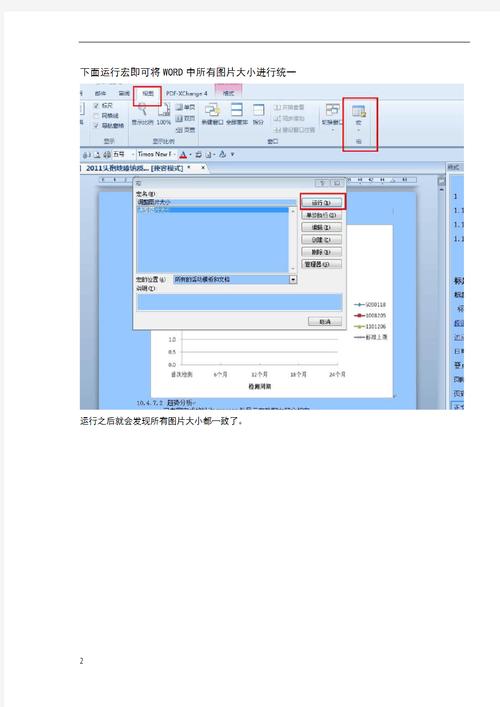Viewport: 500px width, 707px height.
Task: Click the 运行 run button
Action: [321, 202]
